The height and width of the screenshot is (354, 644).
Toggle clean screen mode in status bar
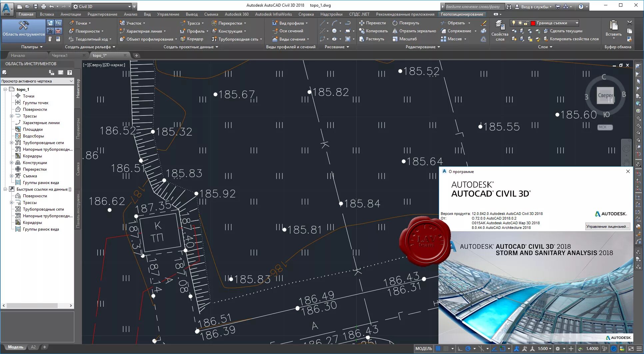pos(631,349)
